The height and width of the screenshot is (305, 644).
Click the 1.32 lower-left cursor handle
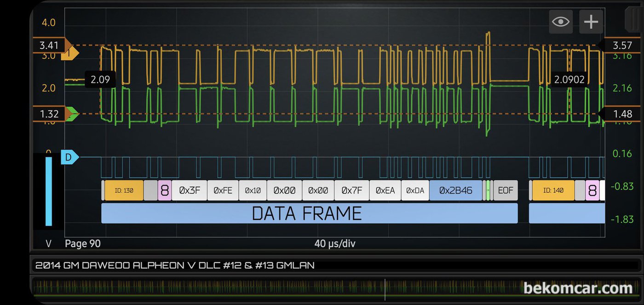pos(49,114)
